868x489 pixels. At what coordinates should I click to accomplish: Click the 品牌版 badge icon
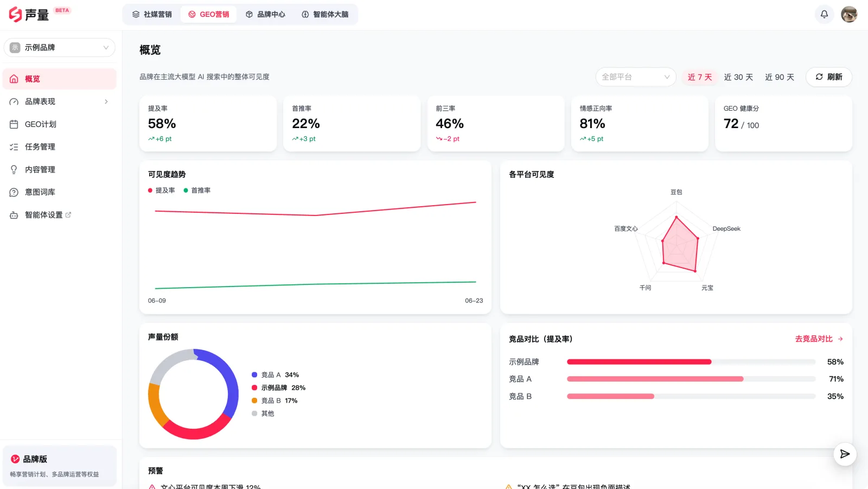(15, 459)
